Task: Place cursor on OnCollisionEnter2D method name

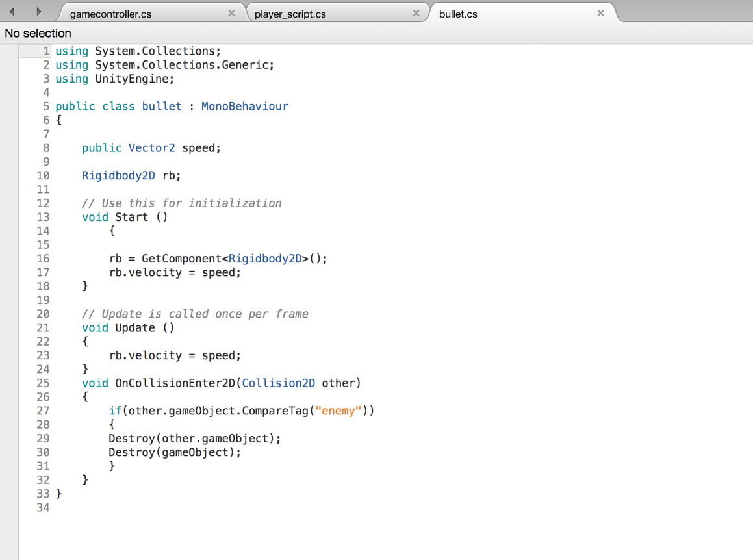Action: pyautogui.click(x=175, y=383)
